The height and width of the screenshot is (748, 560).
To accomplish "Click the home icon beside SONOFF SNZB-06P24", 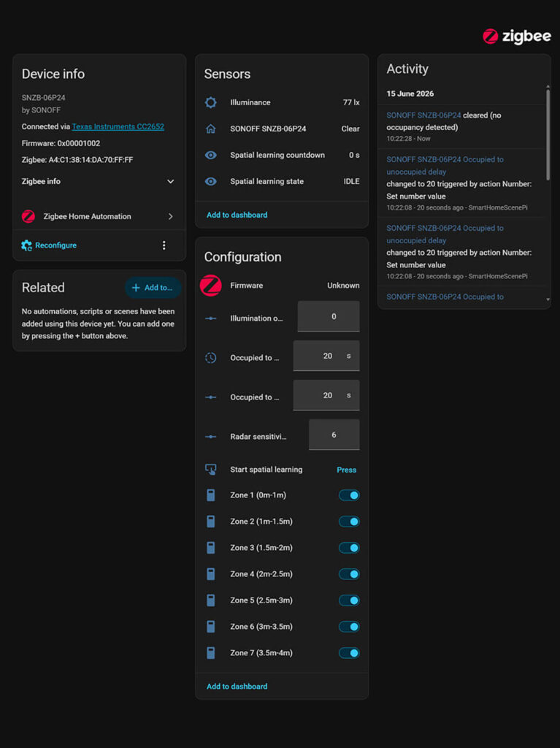I will pyautogui.click(x=210, y=129).
